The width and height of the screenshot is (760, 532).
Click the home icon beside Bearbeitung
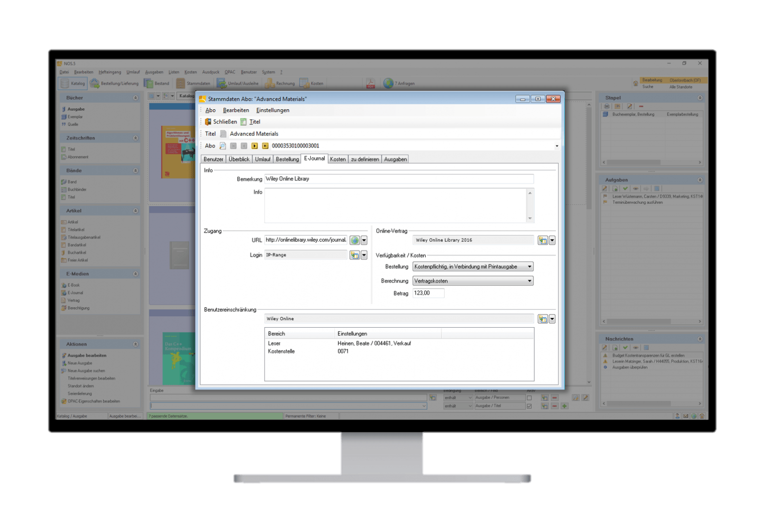click(x=636, y=84)
